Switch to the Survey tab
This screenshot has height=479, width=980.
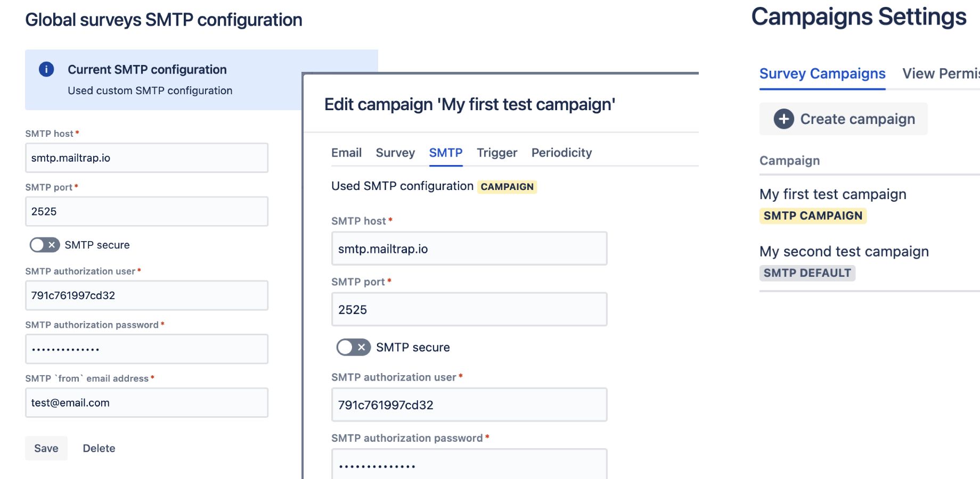click(395, 153)
